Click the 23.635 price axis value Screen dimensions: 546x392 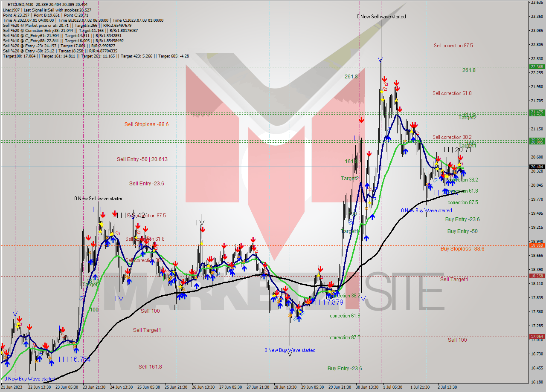coord(537,3)
